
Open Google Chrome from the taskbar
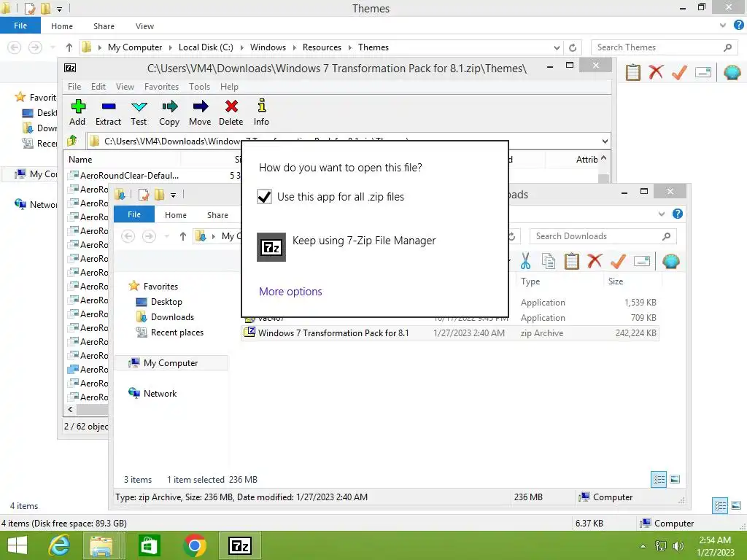point(194,545)
